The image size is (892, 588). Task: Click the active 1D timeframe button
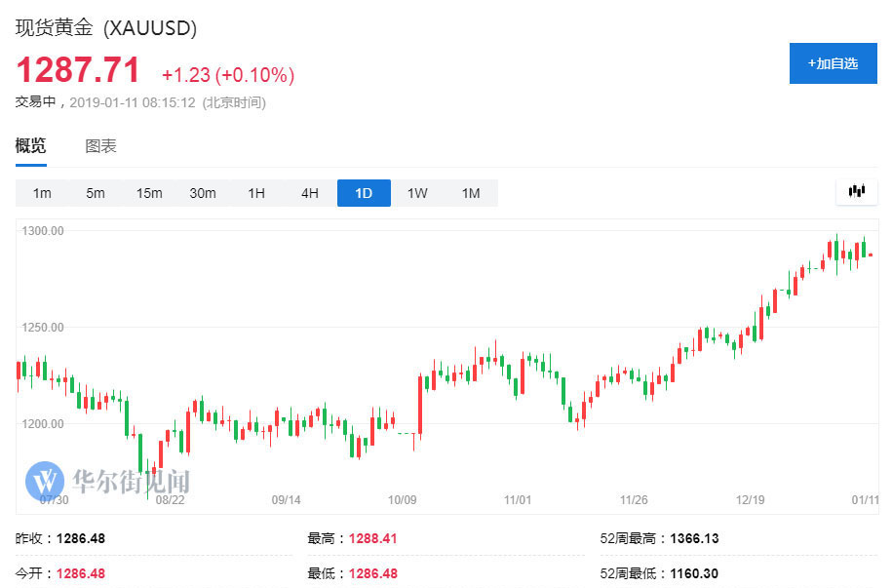tap(364, 193)
